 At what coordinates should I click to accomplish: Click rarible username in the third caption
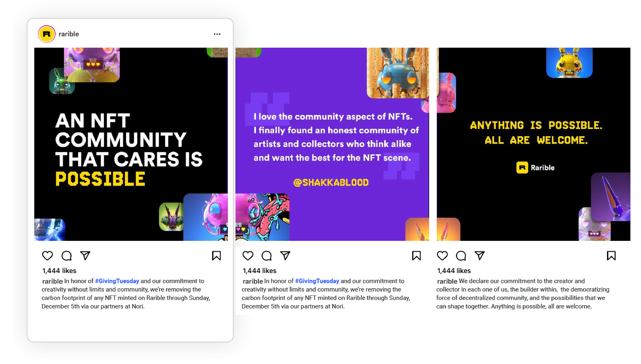click(447, 281)
